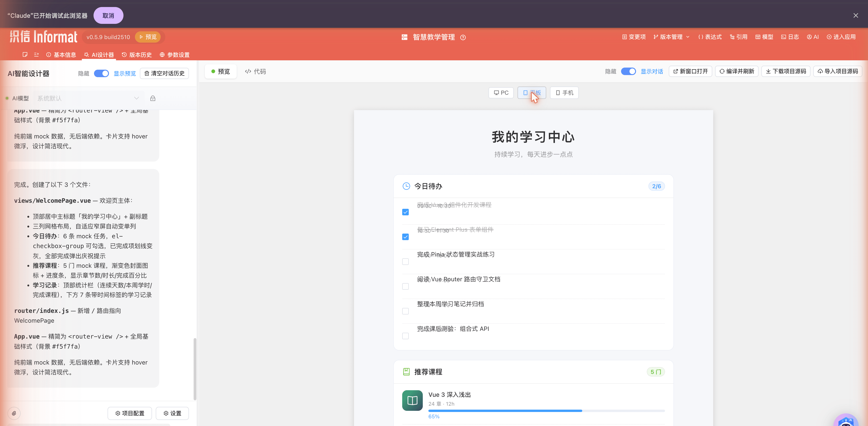Select the 手机 phone preview
Image resolution: width=868 pixels, height=426 pixels.
pos(564,93)
